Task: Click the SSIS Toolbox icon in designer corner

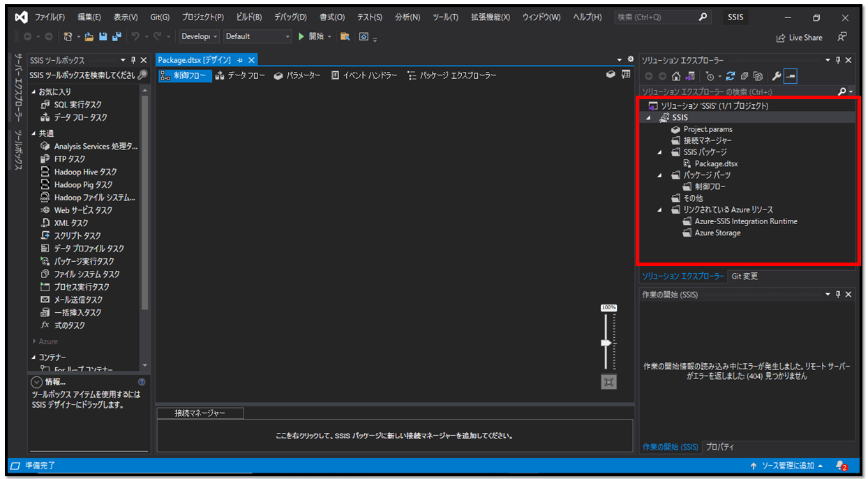Action: (x=610, y=75)
